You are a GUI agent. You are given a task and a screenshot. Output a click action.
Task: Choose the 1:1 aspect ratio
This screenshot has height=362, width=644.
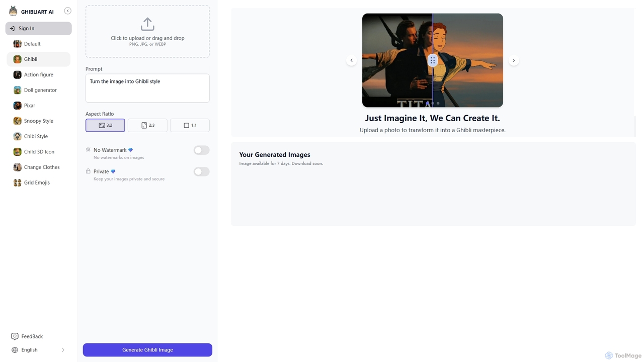pos(190,125)
